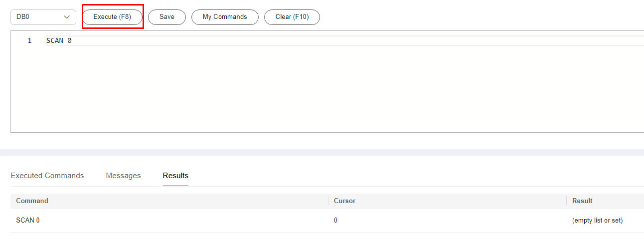Click the (empty list or set) result cell
This screenshot has height=239, width=644.
[597, 220]
